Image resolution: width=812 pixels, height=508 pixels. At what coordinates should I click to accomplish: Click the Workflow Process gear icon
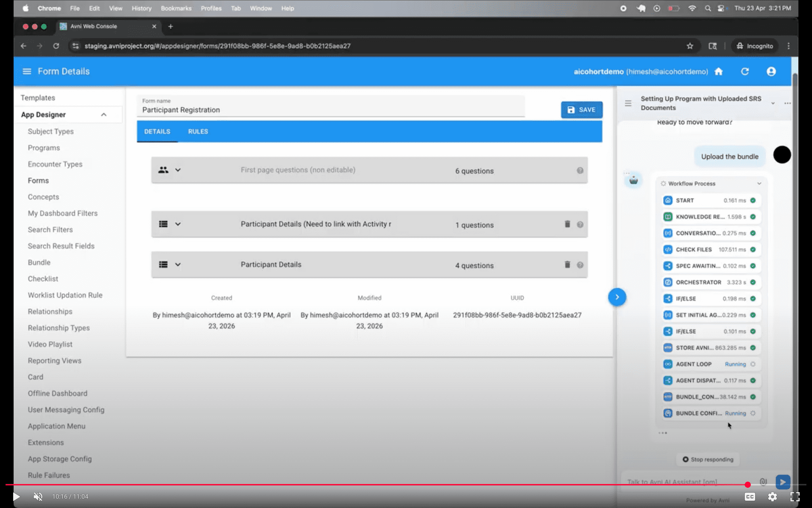point(663,183)
